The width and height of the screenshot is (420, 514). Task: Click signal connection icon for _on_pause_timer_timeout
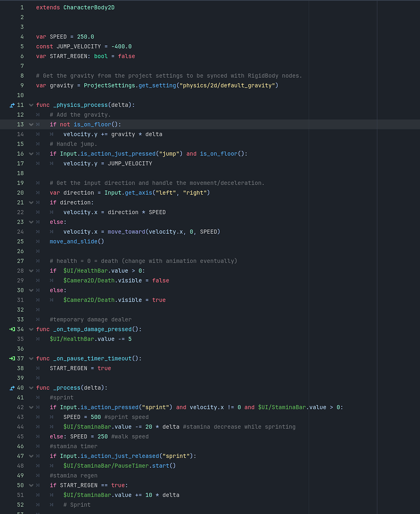coord(12,358)
